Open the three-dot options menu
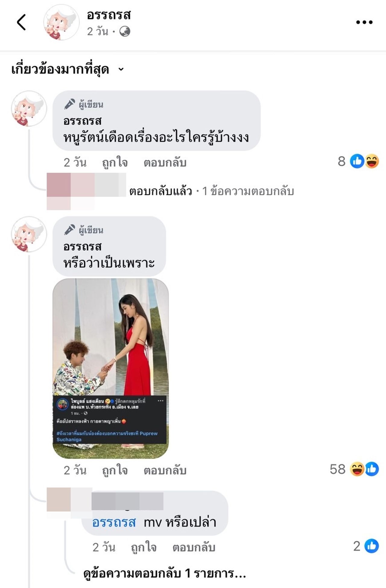This screenshot has width=386, height=588. pos(364,22)
